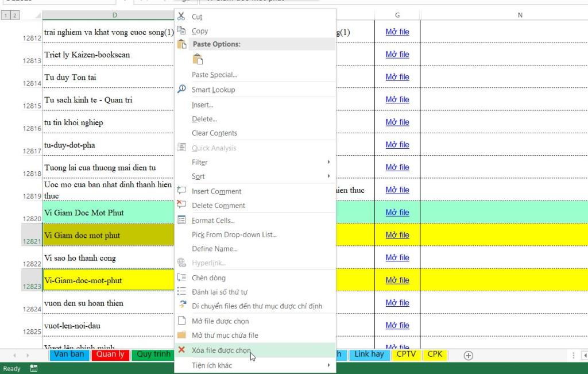The height and width of the screenshot is (374, 588).
Task: Click the Smart Lookup magnifier icon
Action: [x=182, y=89]
